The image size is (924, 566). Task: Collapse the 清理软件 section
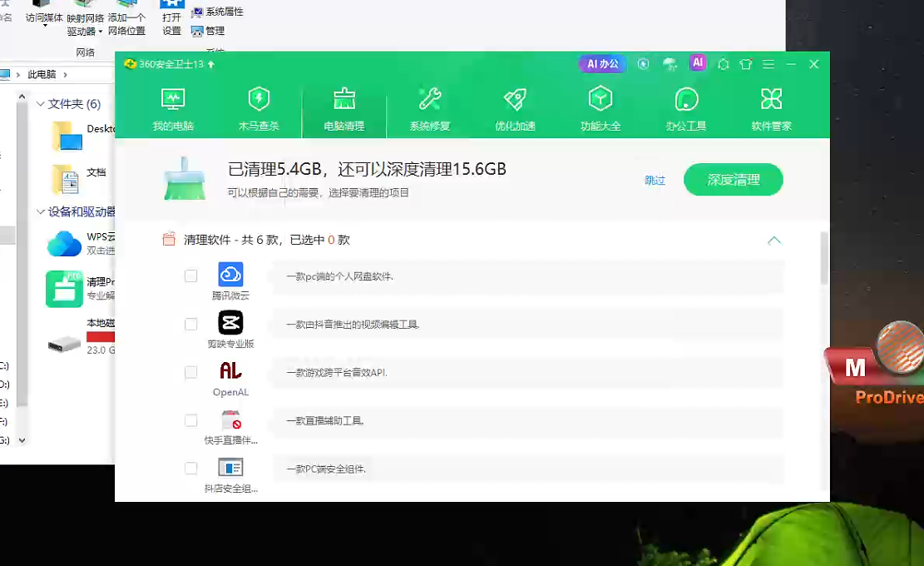[x=773, y=240]
